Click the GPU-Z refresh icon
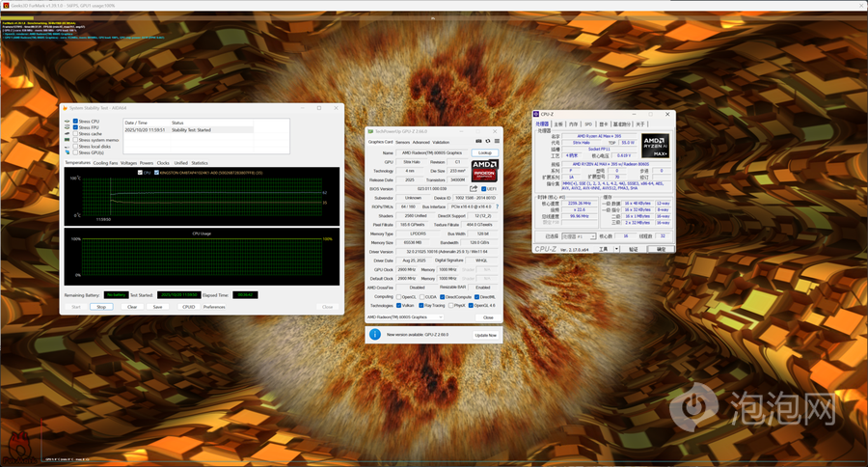This screenshot has height=467, width=868. 487,142
